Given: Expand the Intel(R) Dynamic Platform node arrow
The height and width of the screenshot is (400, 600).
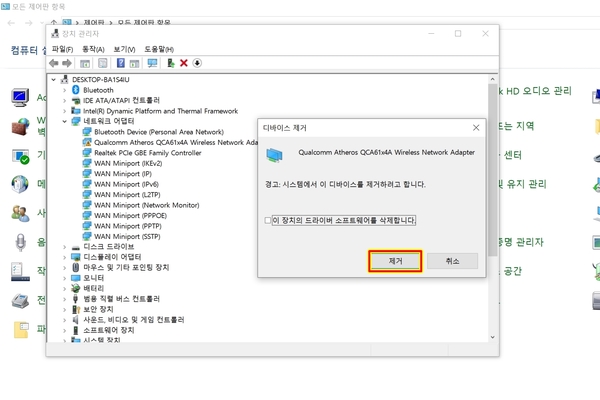Looking at the screenshot, I should click(64, 111).
